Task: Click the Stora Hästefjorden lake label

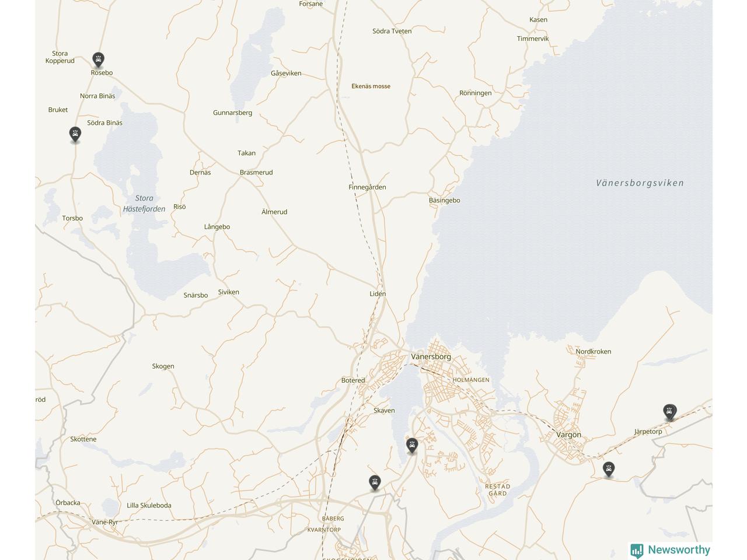Action: (x=144, y=203)
